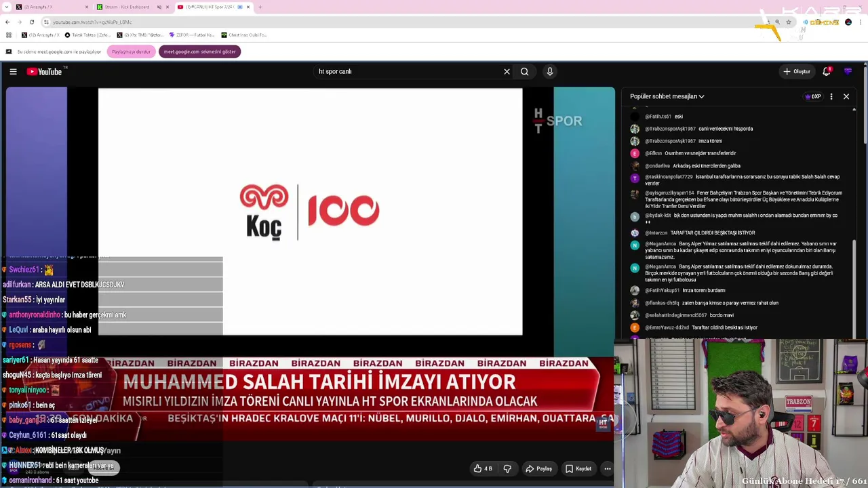
Task: Click chat message 'canlı verilecekmi htsporda'
Action: pyautogui.click(x=726, y=129)
